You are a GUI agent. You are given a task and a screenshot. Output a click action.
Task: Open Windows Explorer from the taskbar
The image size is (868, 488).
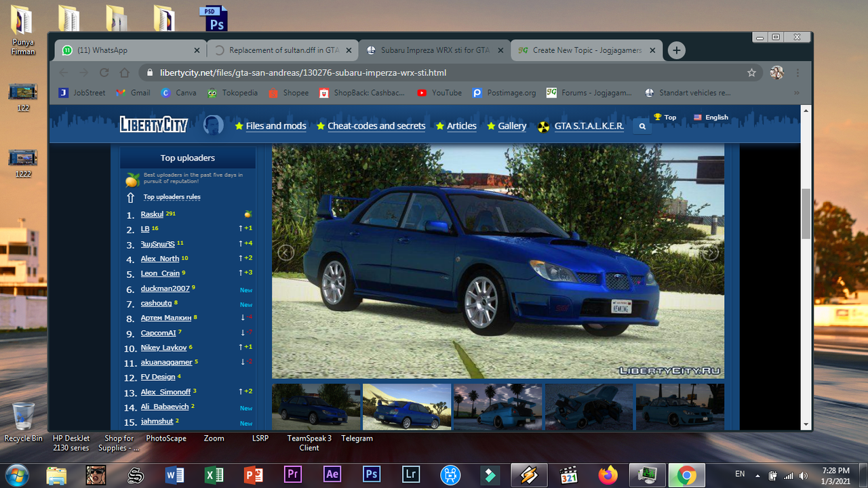(57, 475)
